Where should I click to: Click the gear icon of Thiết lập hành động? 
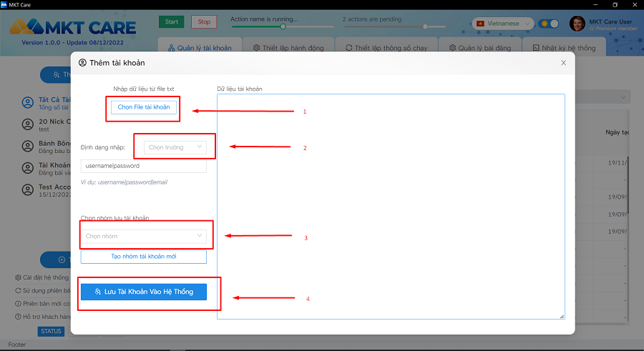[x=257, y=48]
